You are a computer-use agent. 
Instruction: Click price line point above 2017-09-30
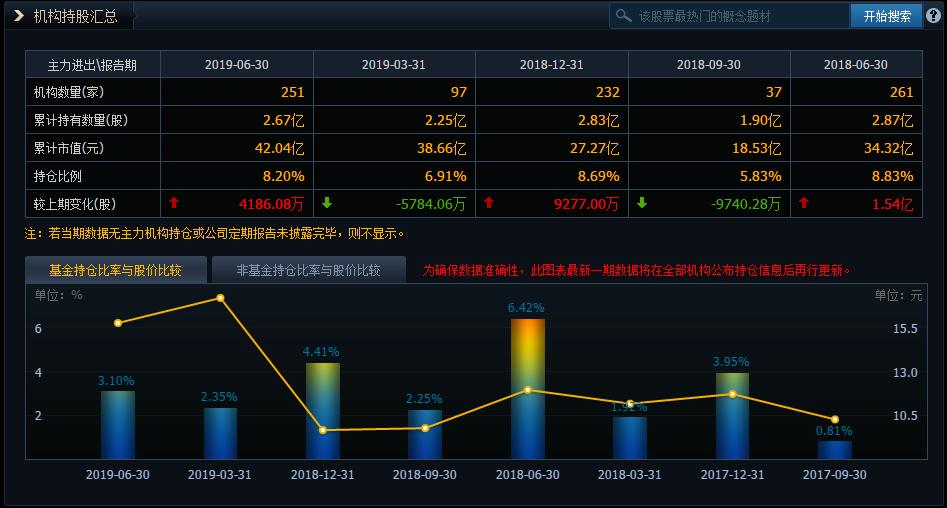[835, 419]
